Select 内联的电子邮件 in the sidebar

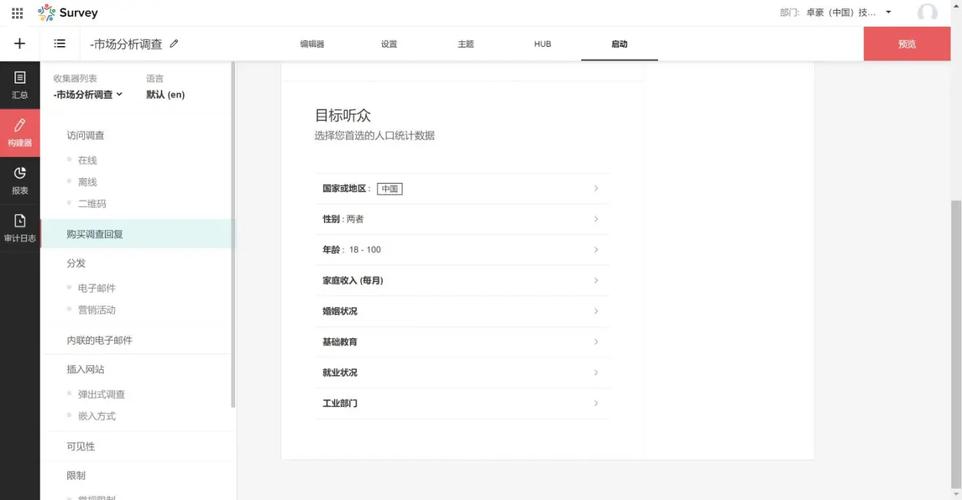99,340
